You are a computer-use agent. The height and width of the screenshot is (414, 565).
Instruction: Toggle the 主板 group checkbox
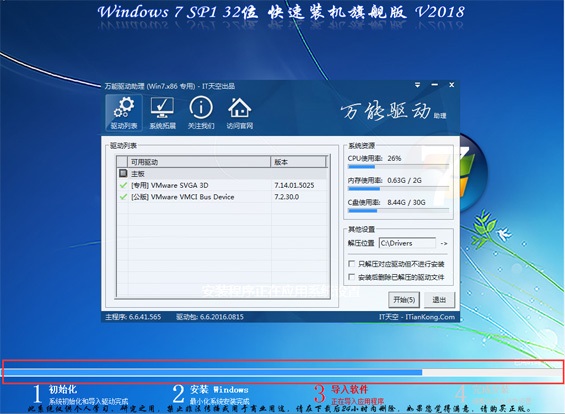[123, 173]
